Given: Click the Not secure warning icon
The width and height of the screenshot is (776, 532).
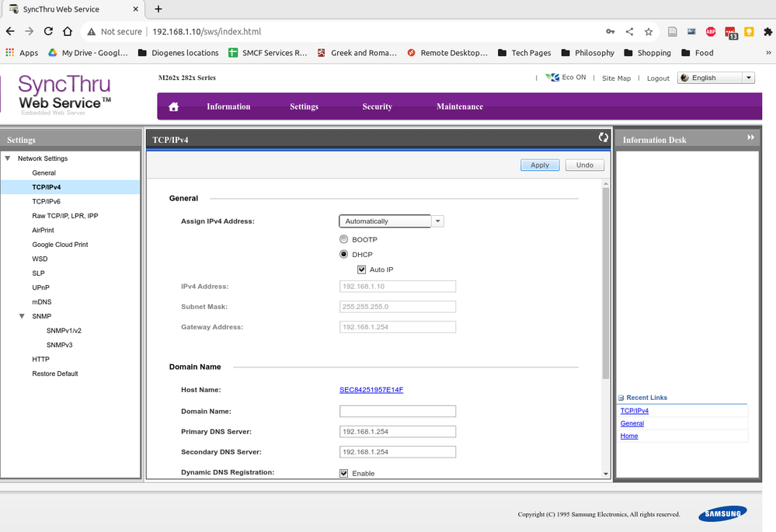Looking at the screenshot, I should point(91,32).
